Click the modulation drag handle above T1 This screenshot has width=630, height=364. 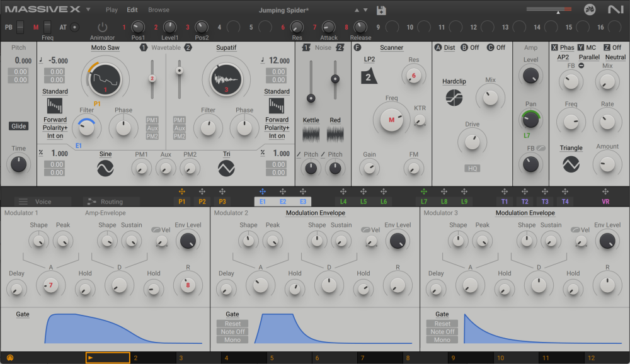tap(504, 191)
